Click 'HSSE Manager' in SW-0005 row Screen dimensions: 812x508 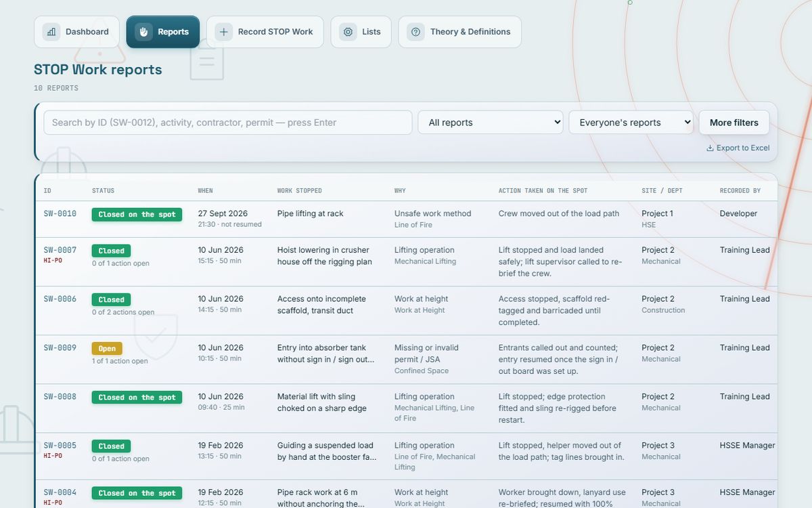[x=747, y=446]
